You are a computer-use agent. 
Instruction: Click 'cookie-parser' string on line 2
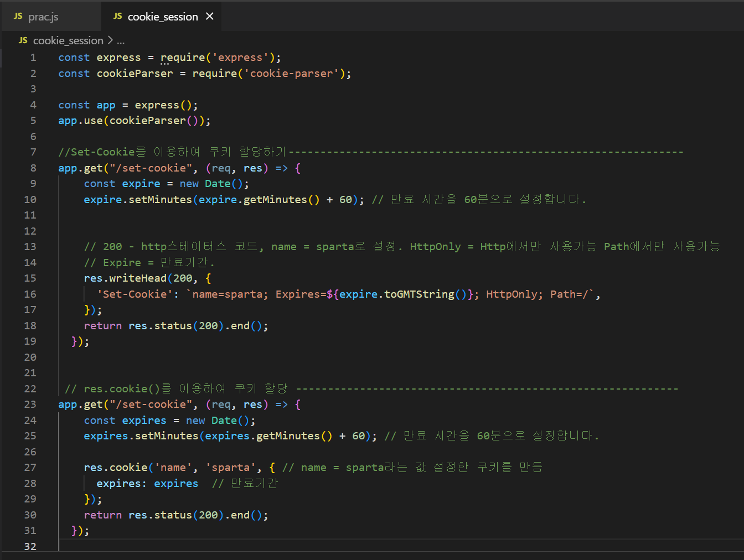pos(291,74)
